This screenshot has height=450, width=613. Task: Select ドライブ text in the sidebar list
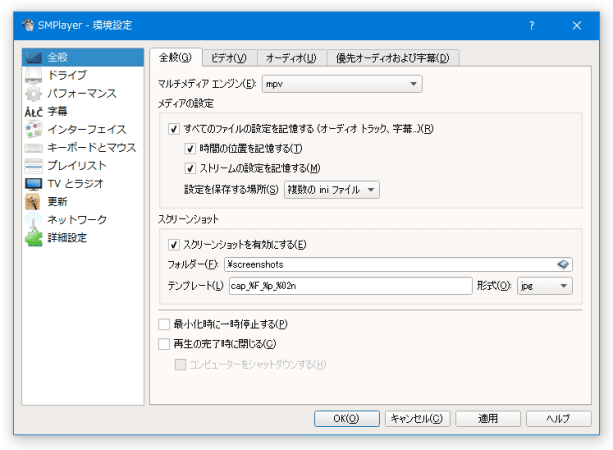[x=67, y=75]
